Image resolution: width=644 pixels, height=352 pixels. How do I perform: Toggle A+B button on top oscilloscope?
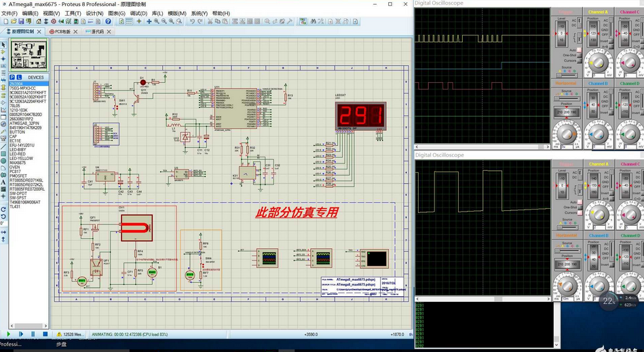point(611,47)
